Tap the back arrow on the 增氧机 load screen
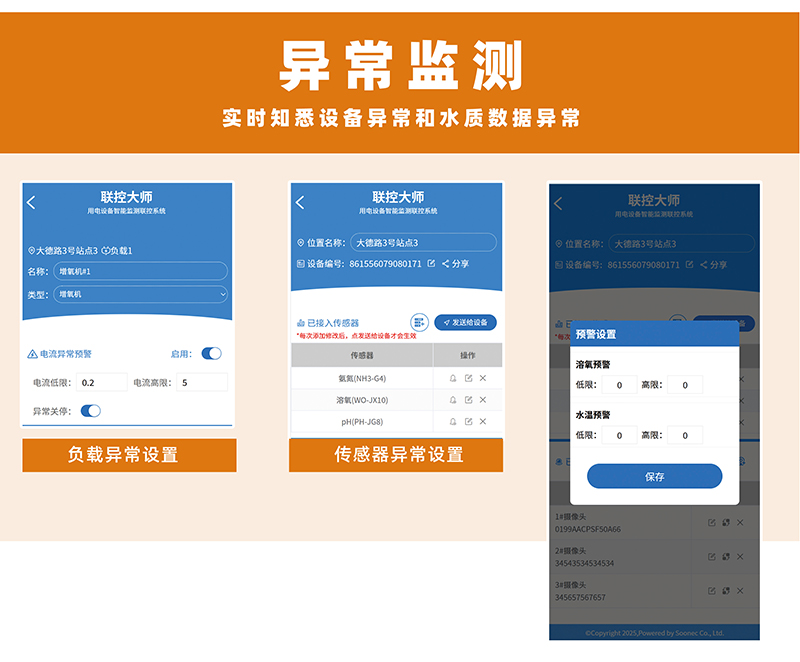Viewport: 800px width, 662px height. click(x=32, y=203)
